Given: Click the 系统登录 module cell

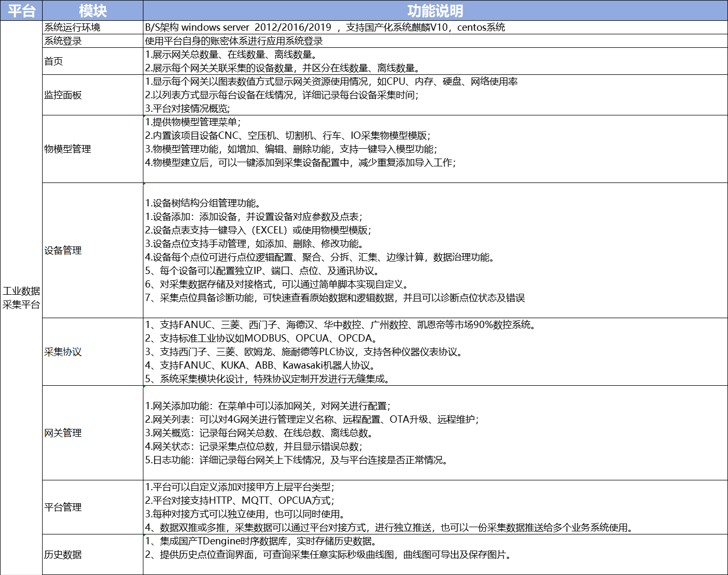Looking at the screenshot, I should click(x=92, y=41).
